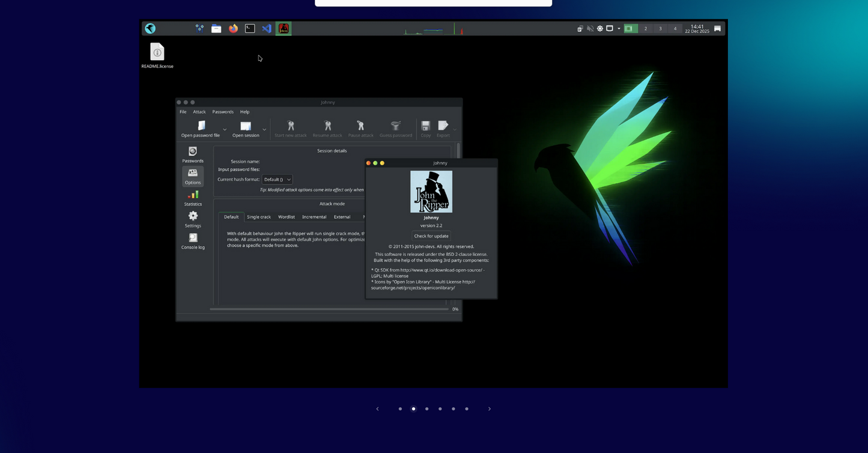
Task: Open the README.license desktop file
Action: [157, 56]
